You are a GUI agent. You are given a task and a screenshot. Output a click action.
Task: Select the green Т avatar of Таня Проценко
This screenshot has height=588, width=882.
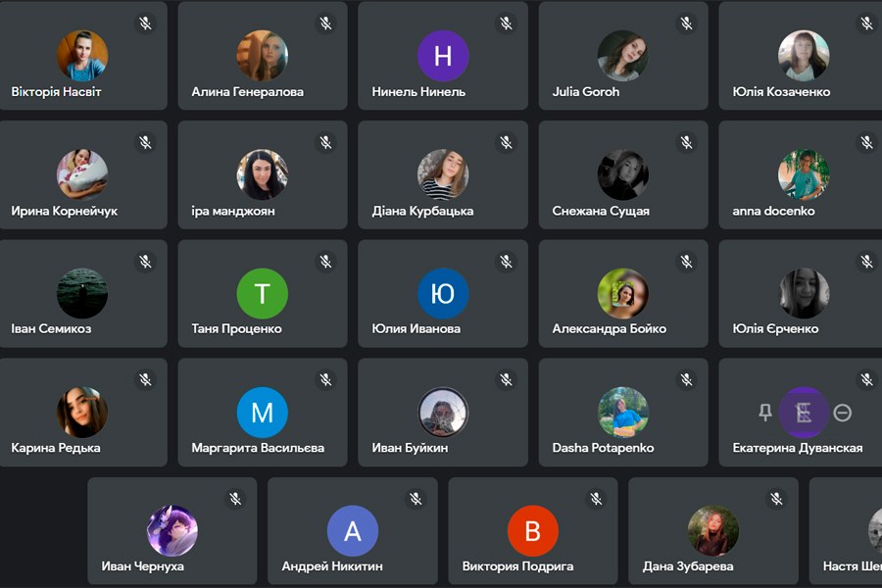(262, 294)
